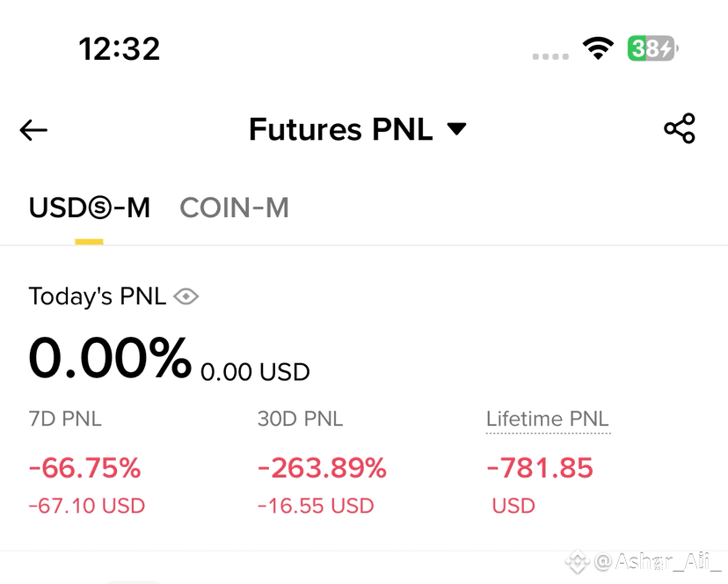The width and height of the screenshot is (728, 584).
Task: Tap the Wi-Fi status icon
Action: [598, 47]
